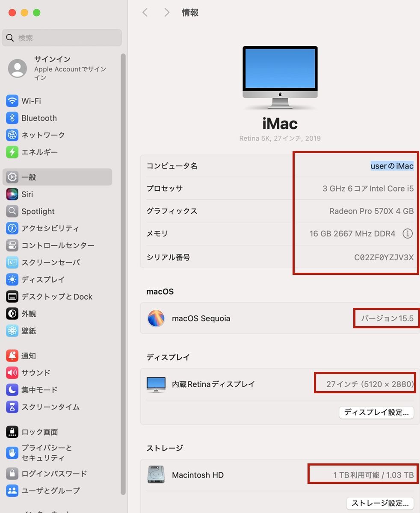Click the 27インチ (5120 × 2880) text

(x=370, y=384)
